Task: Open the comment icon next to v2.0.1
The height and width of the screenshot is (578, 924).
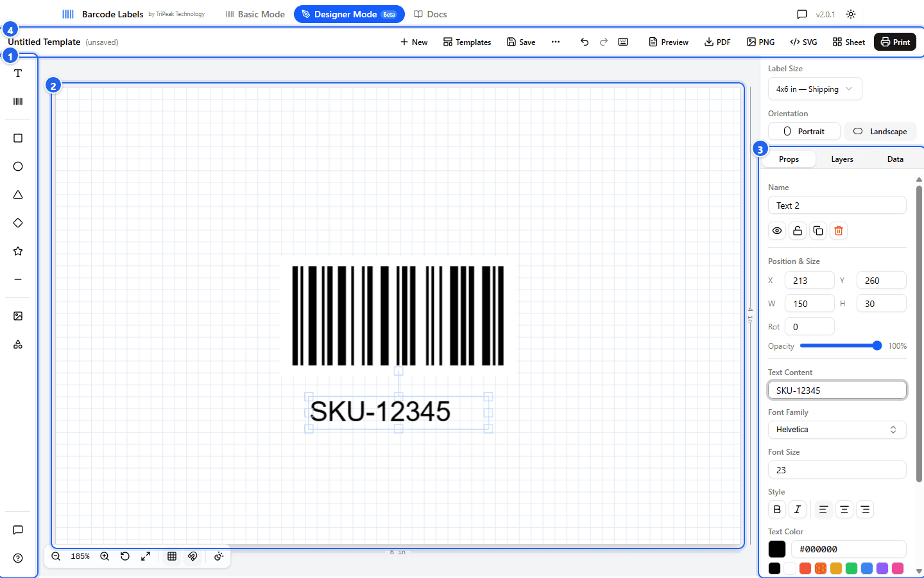Action: 802,14
